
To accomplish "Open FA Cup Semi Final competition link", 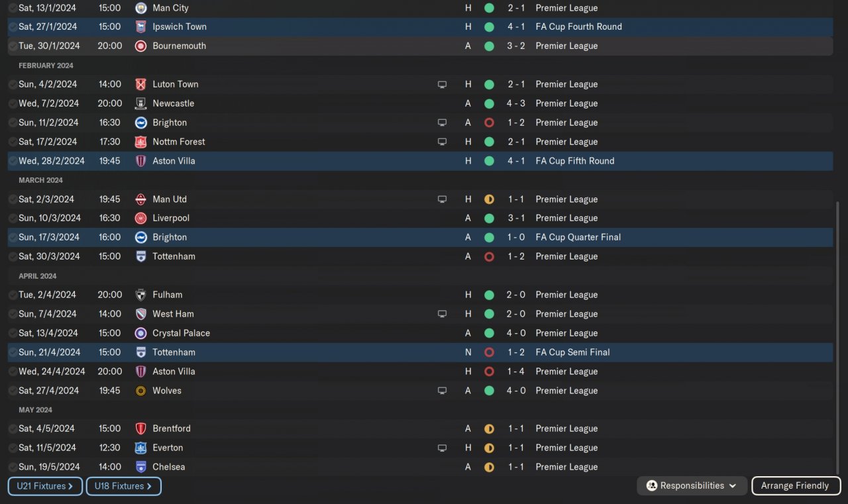I will (x=572, y=352).
